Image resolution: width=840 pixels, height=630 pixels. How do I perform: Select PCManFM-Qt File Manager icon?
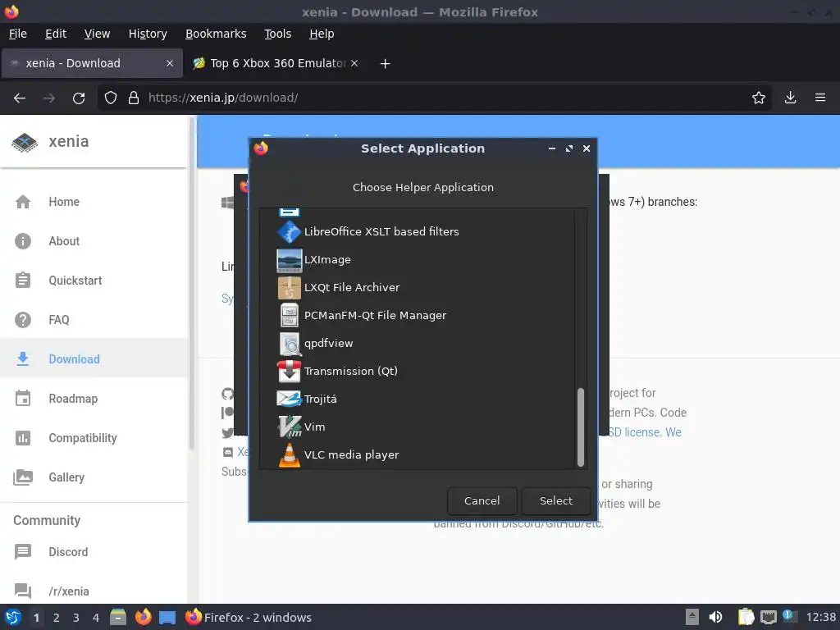click(290, 316)
